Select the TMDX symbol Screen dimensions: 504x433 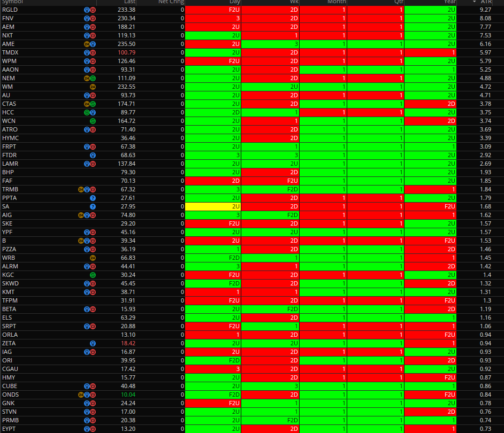tap(10, 53)
